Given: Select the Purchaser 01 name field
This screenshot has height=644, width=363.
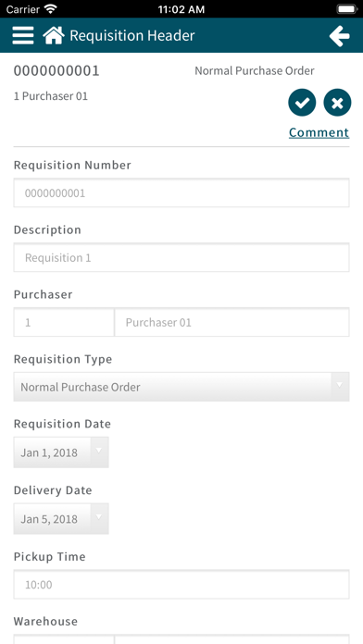Looking at the screenshot, I should [232, 322].
